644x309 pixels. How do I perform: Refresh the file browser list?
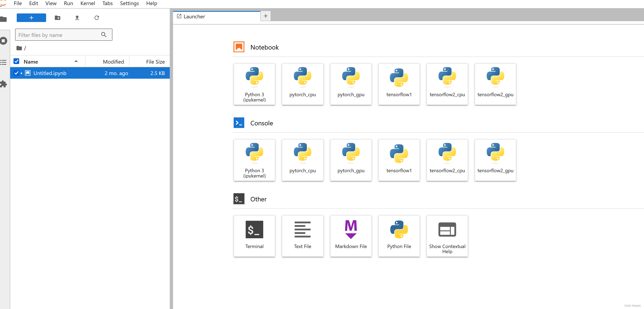click(97, 18)
